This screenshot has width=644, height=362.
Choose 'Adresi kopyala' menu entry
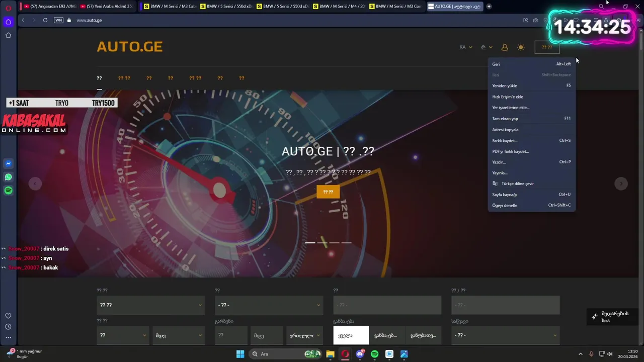click(x=531, y=130)
